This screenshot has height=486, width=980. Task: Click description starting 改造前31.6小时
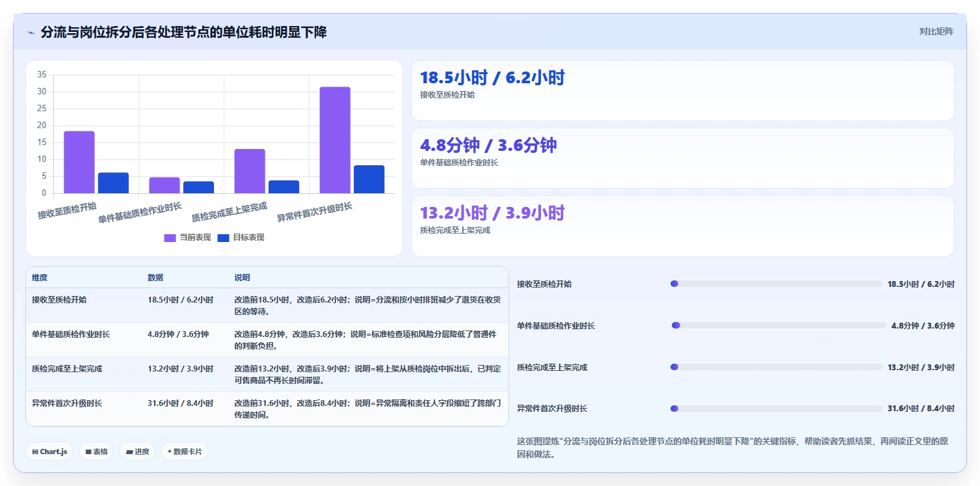(x=368, y=409)
